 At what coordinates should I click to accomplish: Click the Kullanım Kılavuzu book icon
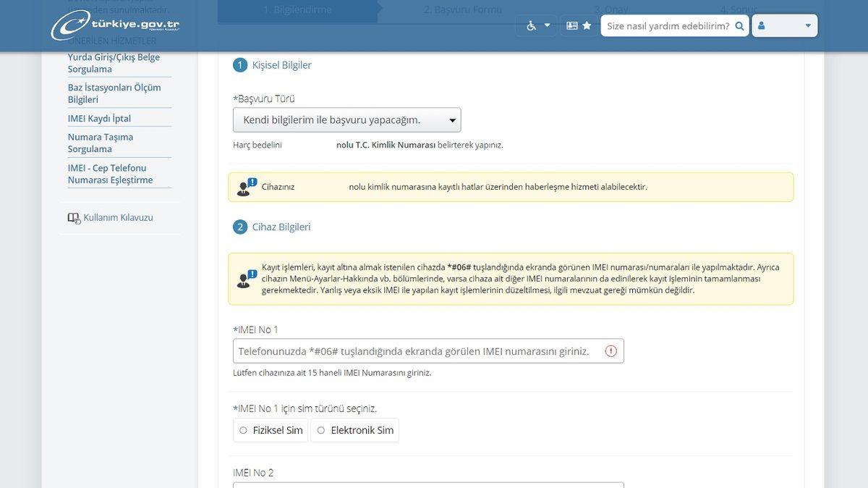pyautogui.click(x=74, y=218)
